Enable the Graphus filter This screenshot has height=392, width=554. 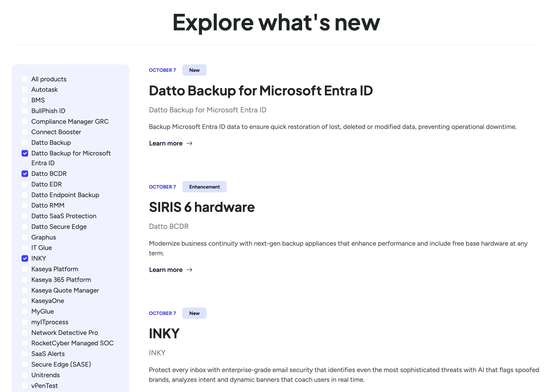point(25,237)
